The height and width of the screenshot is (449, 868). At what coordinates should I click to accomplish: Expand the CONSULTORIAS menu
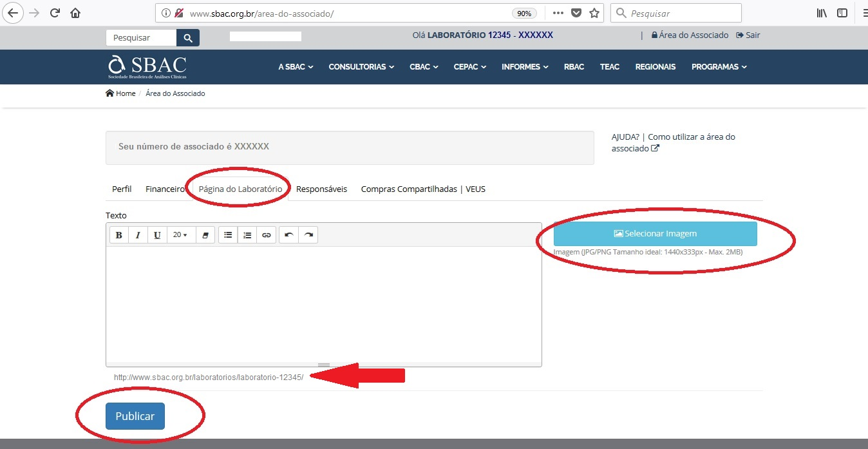click(x=361, y=66)
